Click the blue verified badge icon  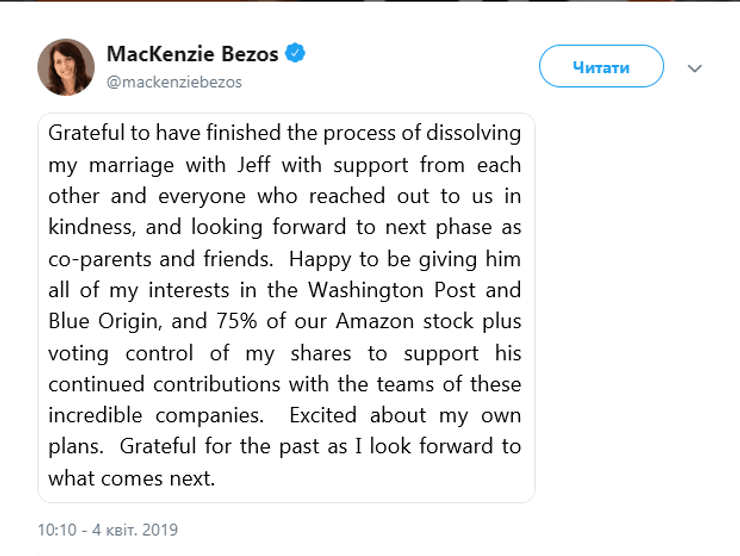tap(294, 53)
